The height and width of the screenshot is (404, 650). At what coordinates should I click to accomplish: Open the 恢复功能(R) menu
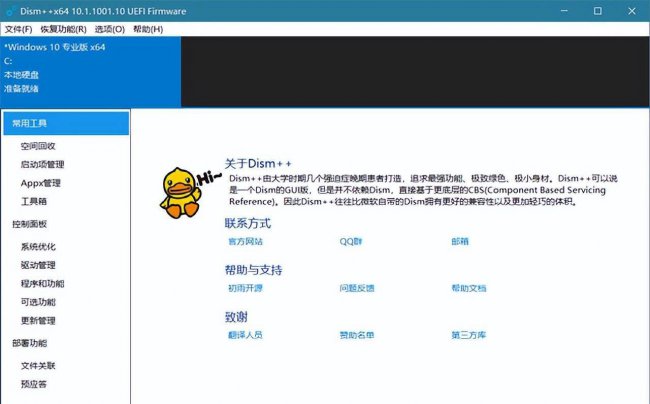click(x=63, y=29)
